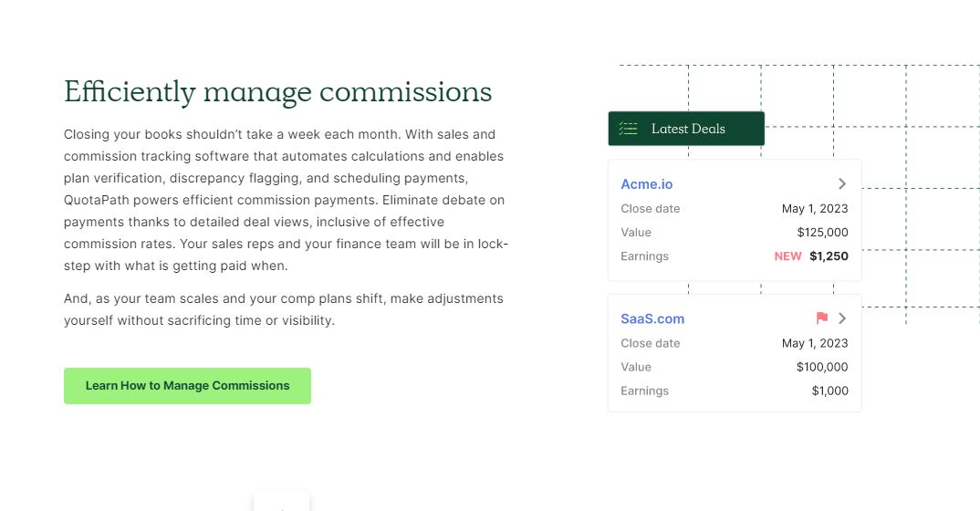980x511 pixels.
Task: Open the Acme.io deal link
Action: [646, 184]
